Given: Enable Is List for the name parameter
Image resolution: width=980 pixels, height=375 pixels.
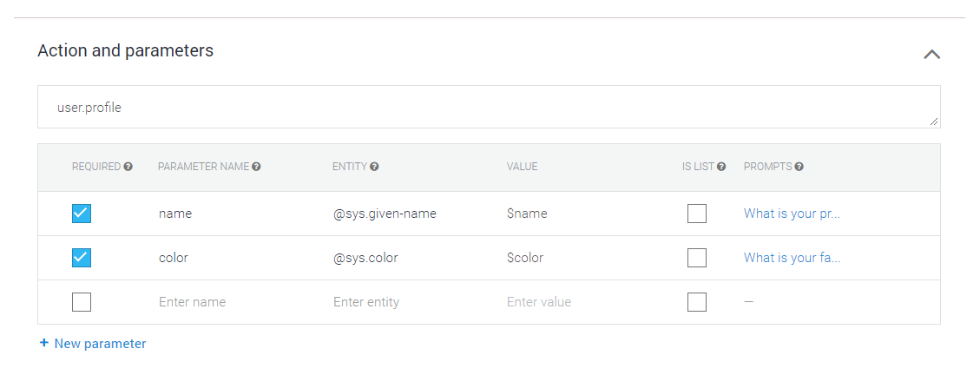Looking at the screenshot, I should (696, 214).
